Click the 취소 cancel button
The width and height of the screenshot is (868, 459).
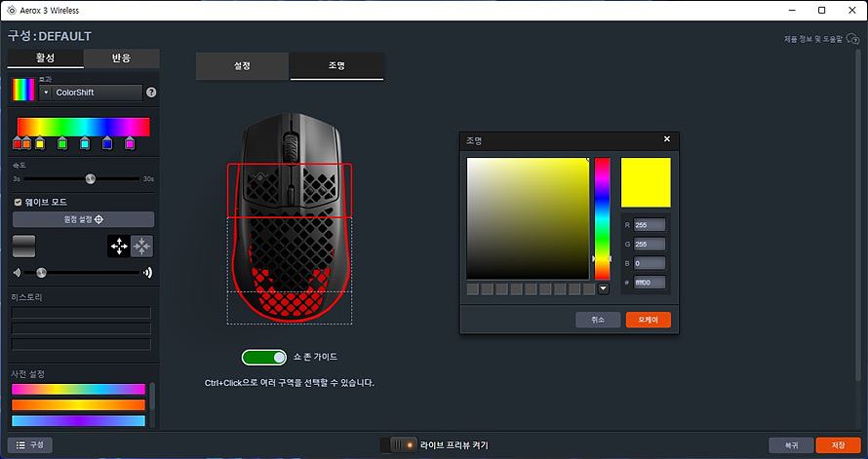pos(598,320)
